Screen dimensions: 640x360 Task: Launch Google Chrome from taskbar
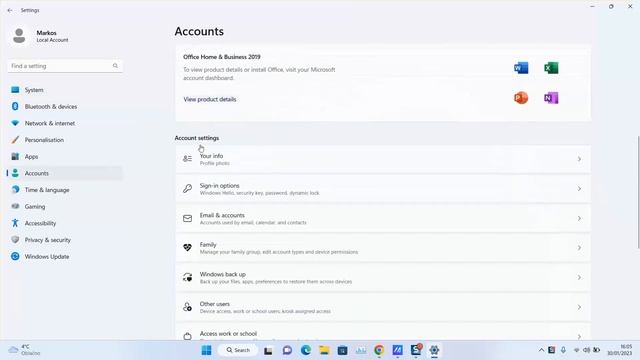[x=379, y=350]
